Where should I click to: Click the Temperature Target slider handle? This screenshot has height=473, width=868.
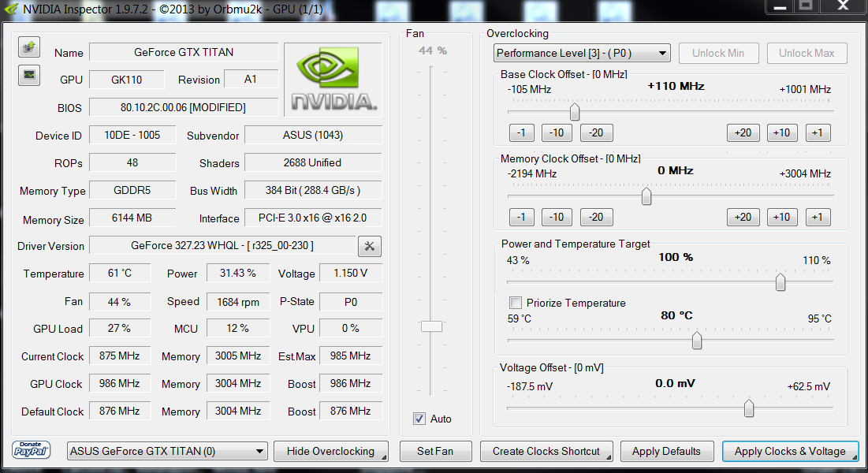pos(697,340)
